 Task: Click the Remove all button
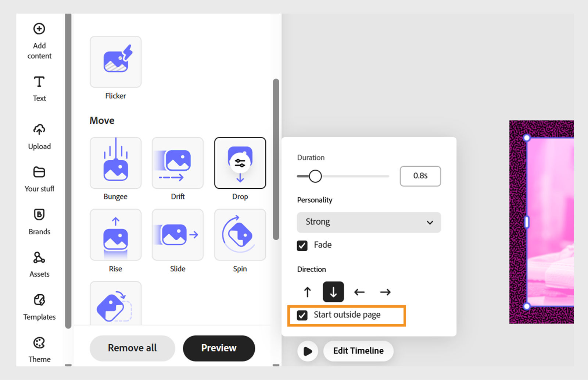(132, 348)
